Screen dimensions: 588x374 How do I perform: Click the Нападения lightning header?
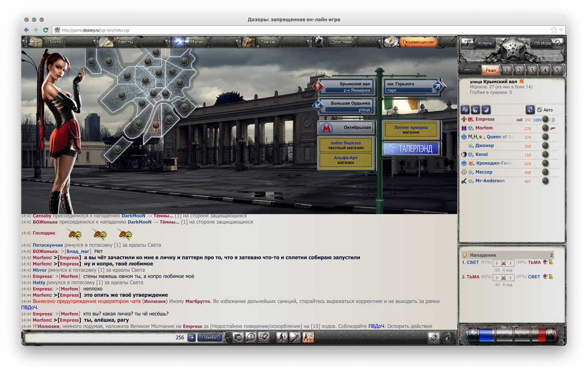[x=508, y=255]
